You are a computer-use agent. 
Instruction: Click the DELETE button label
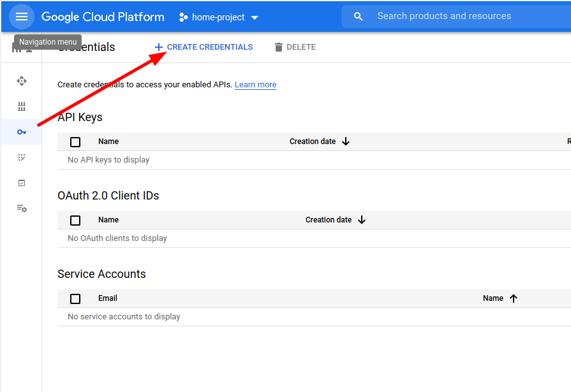pyautogui.click(x=301, y=47)
